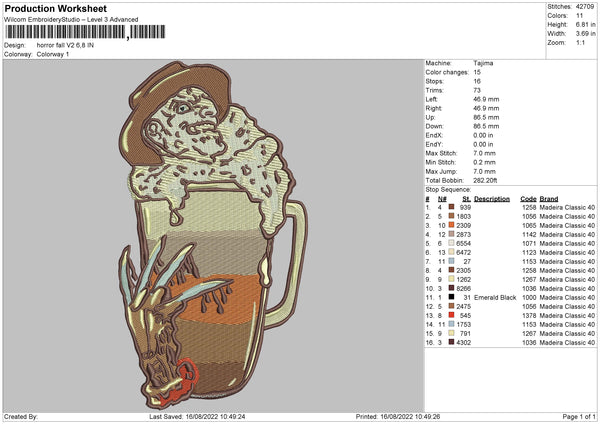Click the dark swatch in stop row 16

click(x=451, y=342)
